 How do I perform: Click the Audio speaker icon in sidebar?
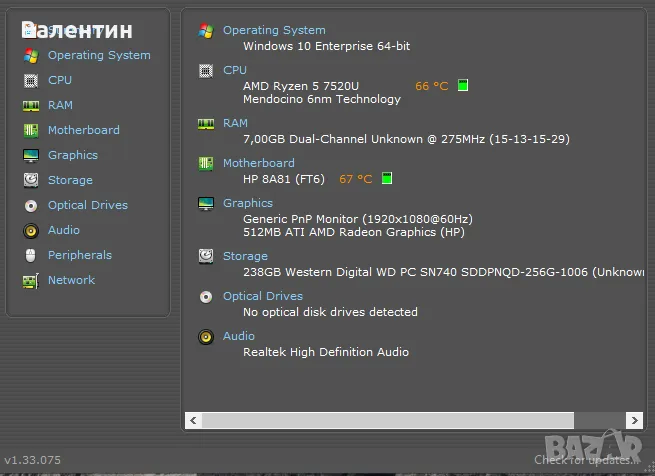tap(30, 230)
